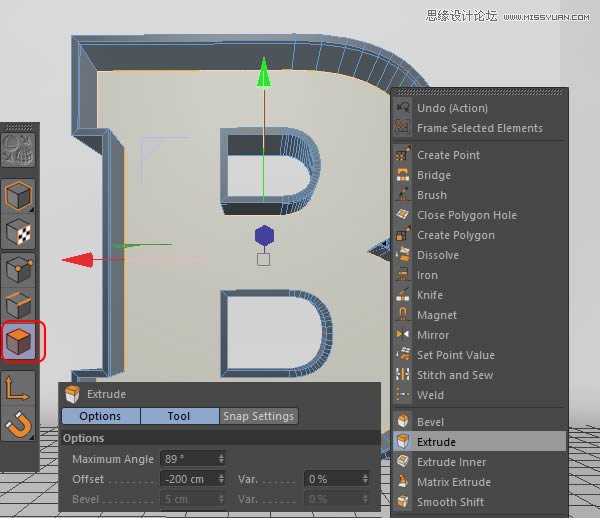Select Polygons mode in left toolbar
The image size is (600, 518).
[20, 343]
